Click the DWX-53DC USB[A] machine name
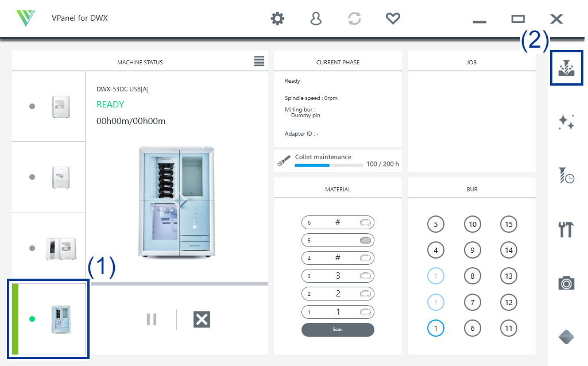Viewport: 588px width, 366px height. pyautogui.click(x=123, y=89)
